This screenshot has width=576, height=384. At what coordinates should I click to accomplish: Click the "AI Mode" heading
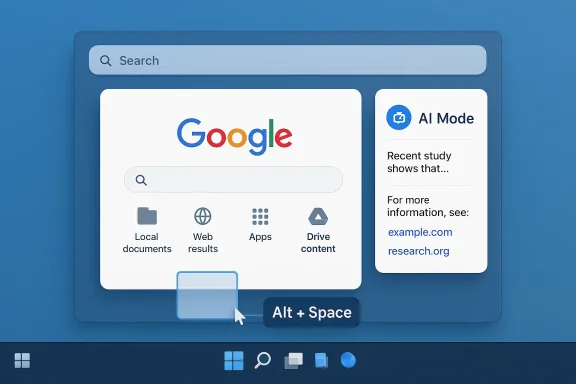[446, 118]
